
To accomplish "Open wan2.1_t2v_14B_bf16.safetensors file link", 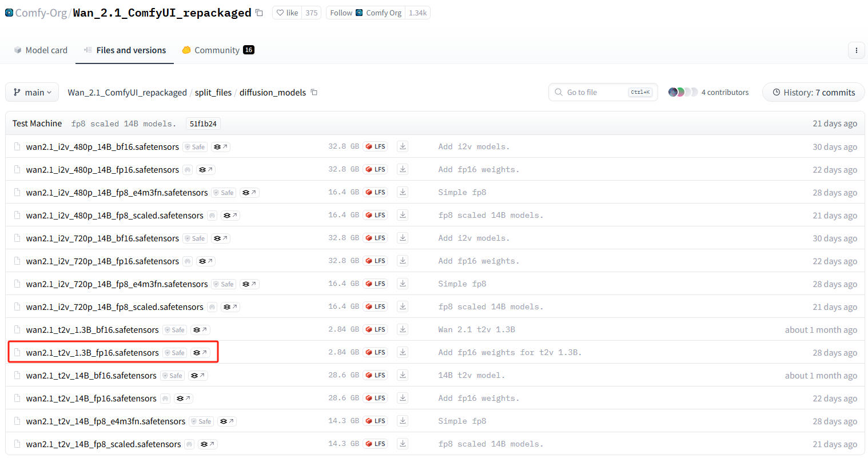I will 91,376.
